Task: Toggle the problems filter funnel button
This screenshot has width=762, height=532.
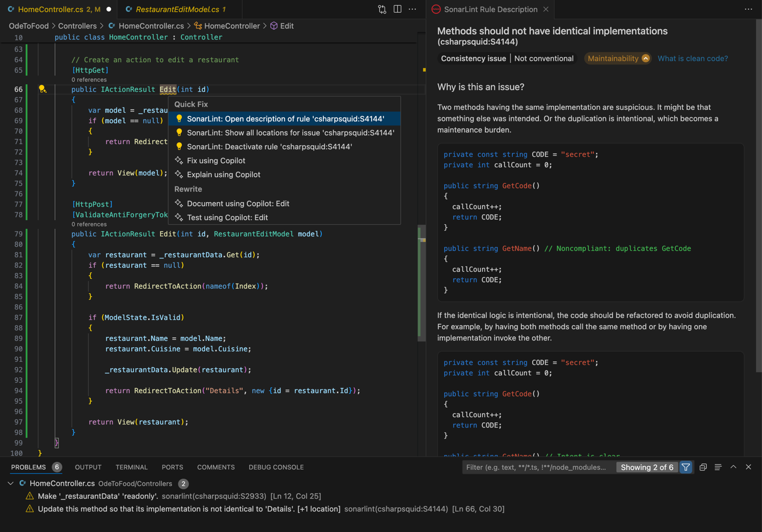Action: click(x=686, y=467)
